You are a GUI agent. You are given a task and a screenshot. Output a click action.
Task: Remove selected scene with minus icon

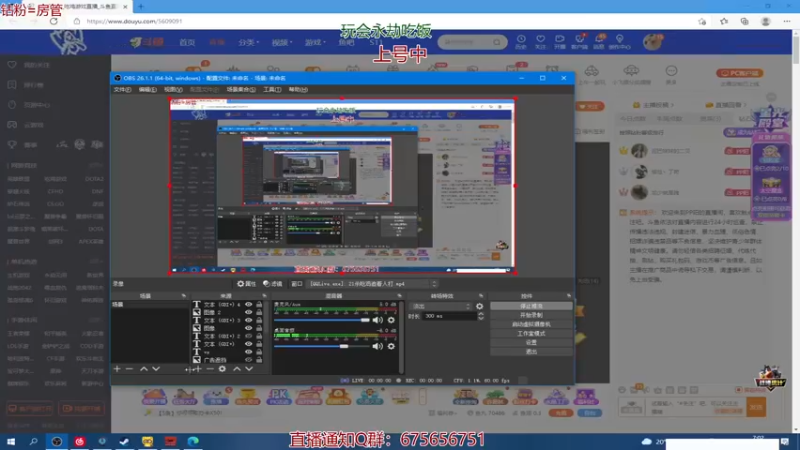coord(129,368)
